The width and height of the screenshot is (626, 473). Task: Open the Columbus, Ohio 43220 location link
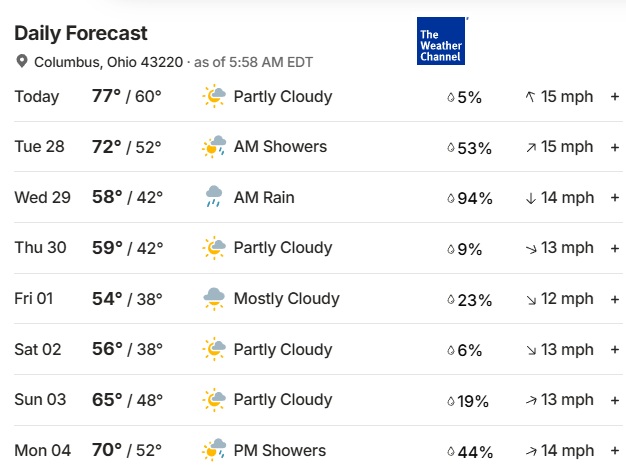(x=108, y=62)
